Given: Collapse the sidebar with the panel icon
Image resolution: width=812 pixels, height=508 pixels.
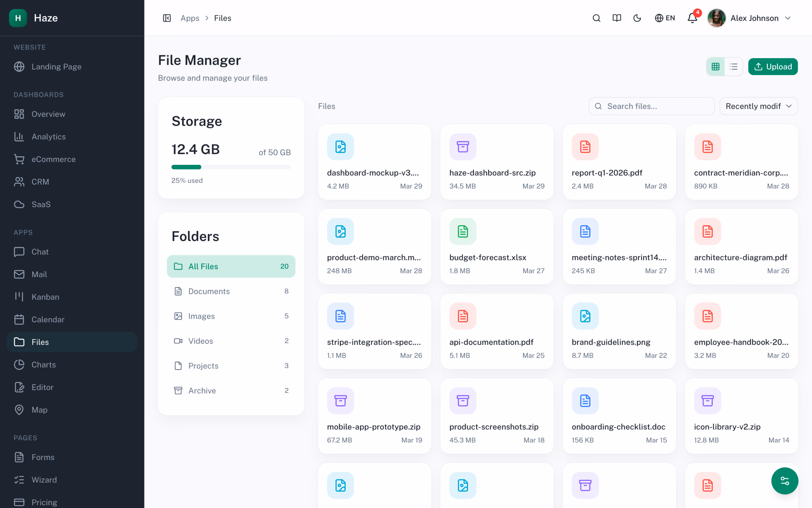Looking at the screenshot, I should point(167,18).
